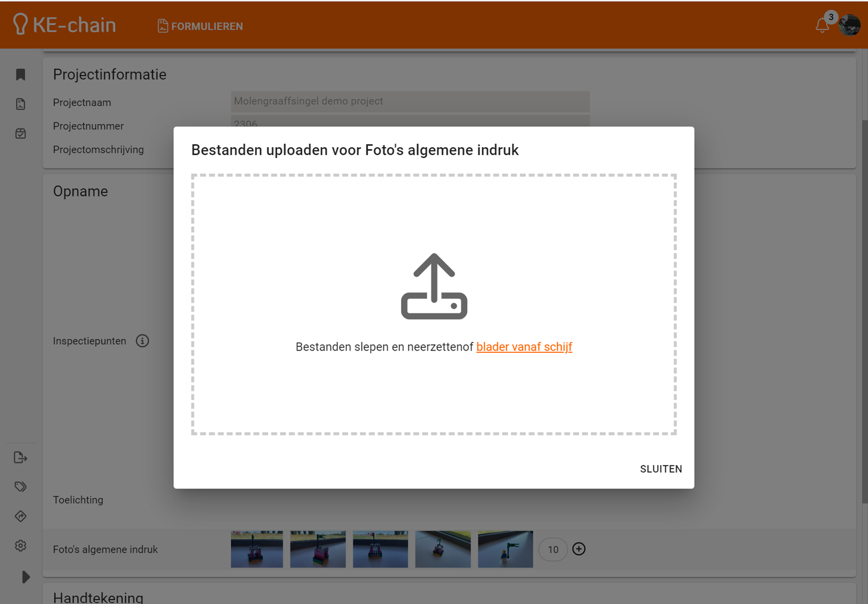Click the diamond arrow sidebar icon
The width and height of the screenshot is (868, 604).
[20, 516]
